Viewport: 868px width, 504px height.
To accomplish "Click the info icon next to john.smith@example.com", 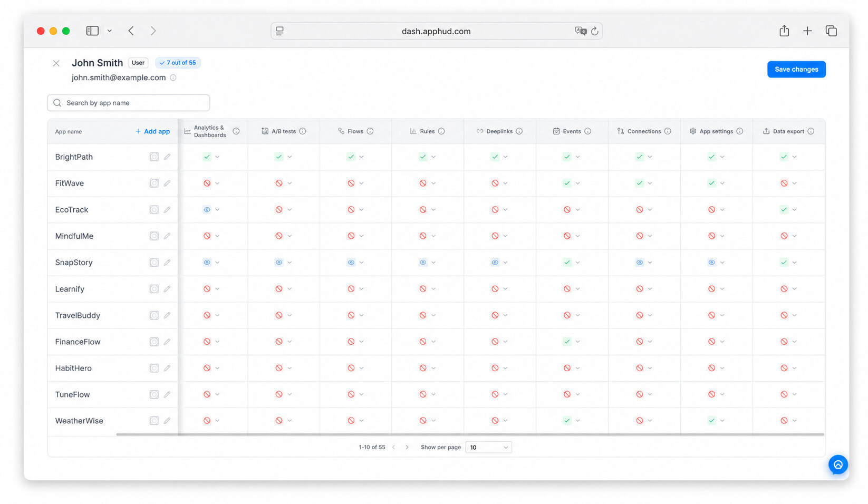I will tap(173, 77).
